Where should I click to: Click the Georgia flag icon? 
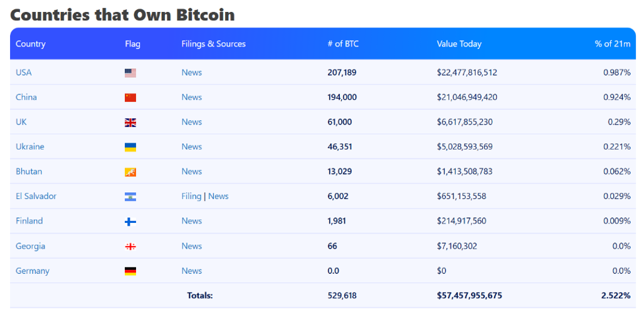[x=130, y=247]
